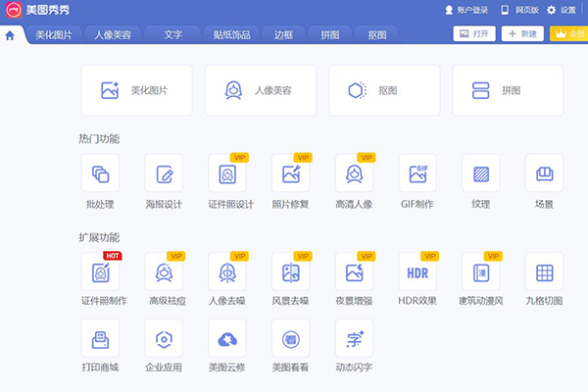588x392 pixels.
Task: Switch to the 贴纸饰品 tab
Action: [231, 34]
